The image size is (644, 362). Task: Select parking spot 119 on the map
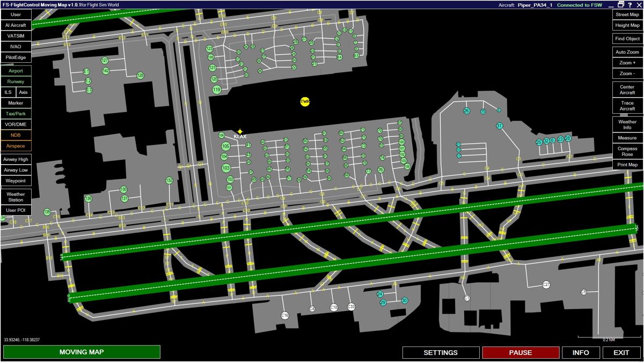pos(216,90)
